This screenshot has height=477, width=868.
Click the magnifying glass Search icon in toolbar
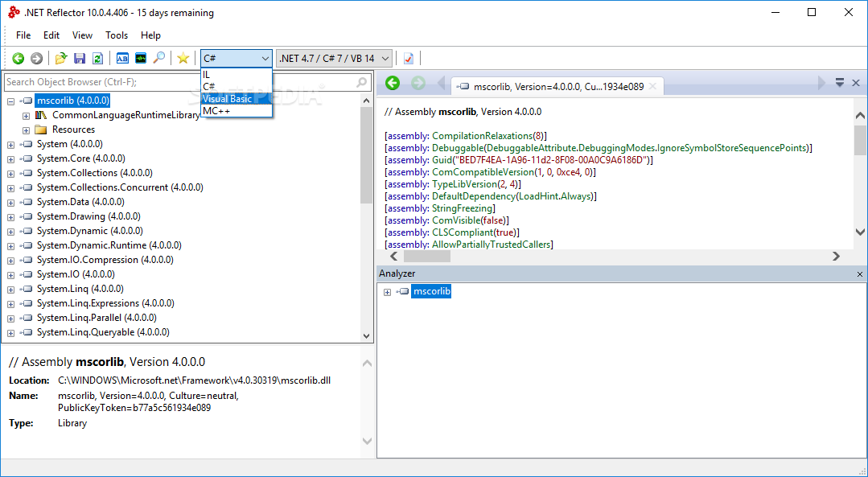tap(158, 58)
